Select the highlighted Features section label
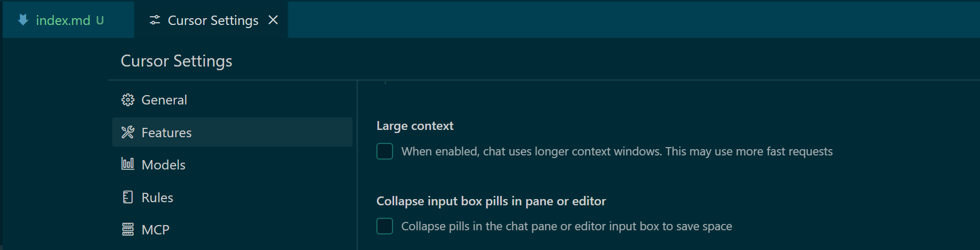980x250 pixels. [166, 133]
